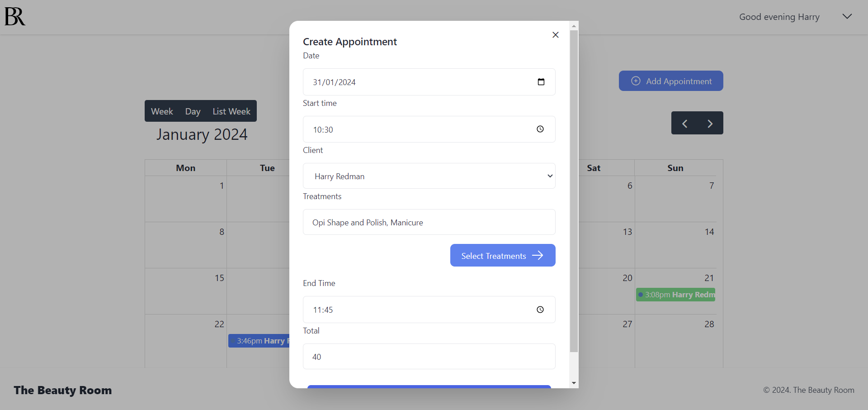The image size is (868, 410).
Task: Select the Week view tab
Action: point(161,111)
